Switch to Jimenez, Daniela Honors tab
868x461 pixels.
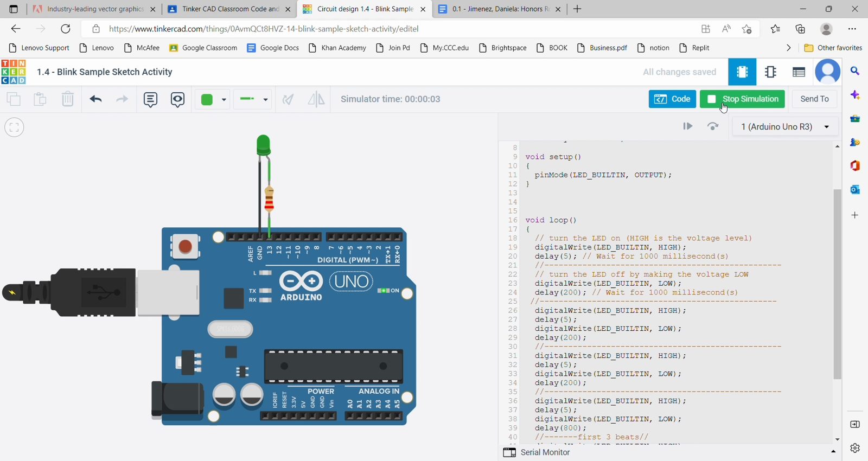point(499,9)
